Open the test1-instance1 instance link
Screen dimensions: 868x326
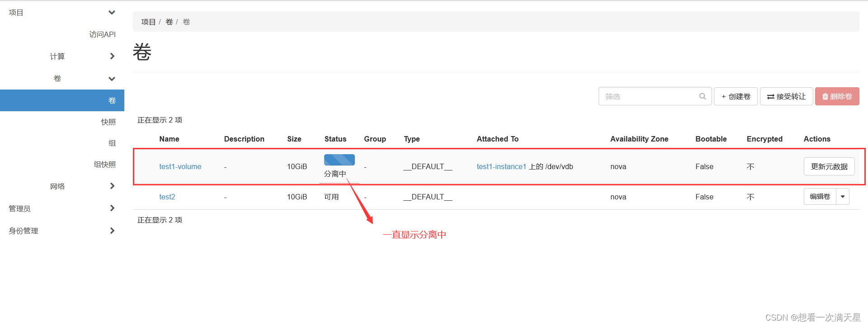tap(501, 166)
